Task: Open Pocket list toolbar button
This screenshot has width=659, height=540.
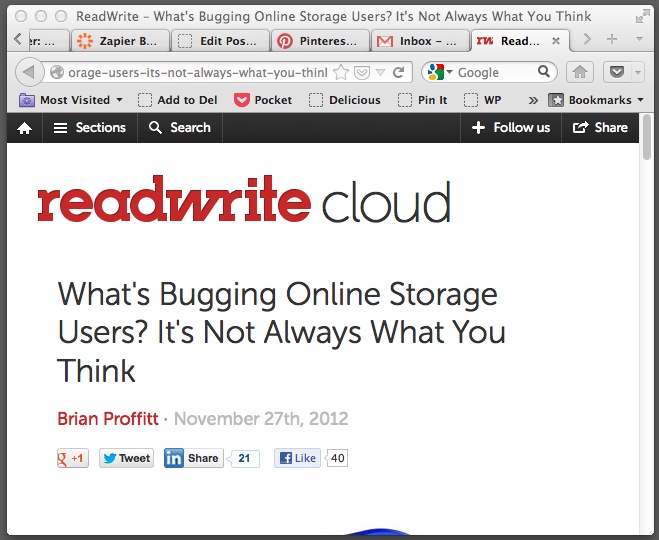Action: click(x=617, y=72)
